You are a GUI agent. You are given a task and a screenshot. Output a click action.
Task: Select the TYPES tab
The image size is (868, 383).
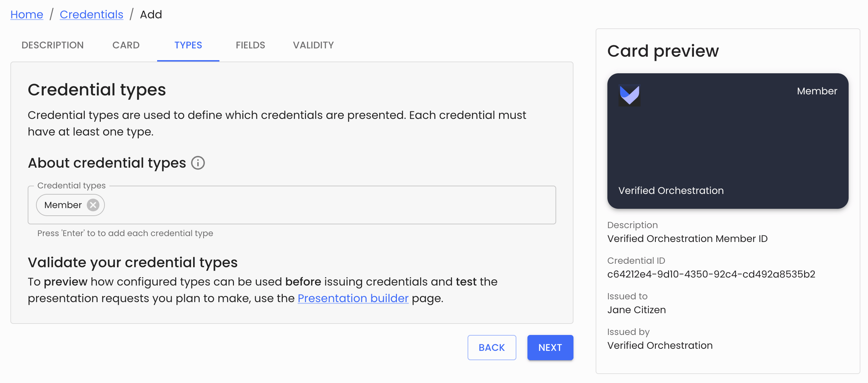click(x=188, y=45)
